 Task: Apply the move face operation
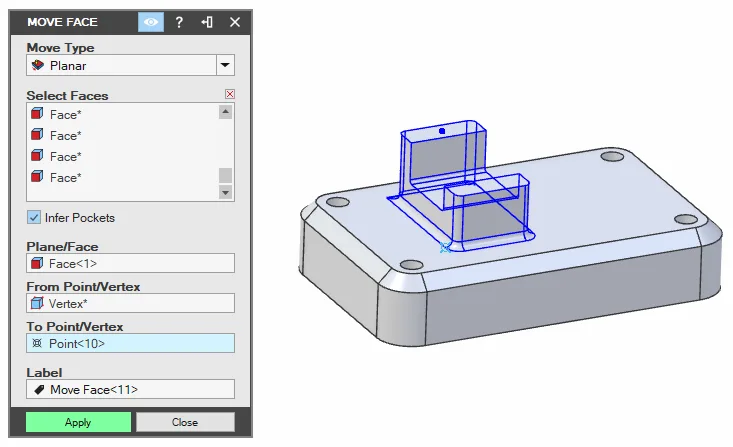pos(79,422)
